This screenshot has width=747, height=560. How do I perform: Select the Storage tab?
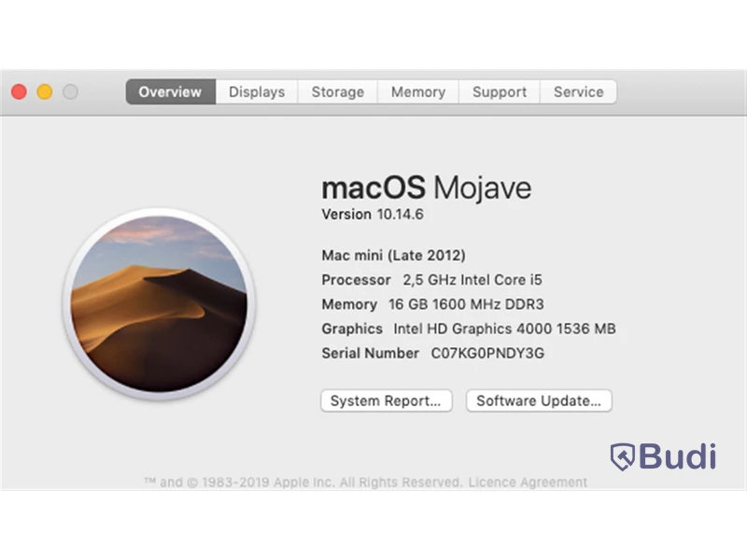(x=338, y=91)
